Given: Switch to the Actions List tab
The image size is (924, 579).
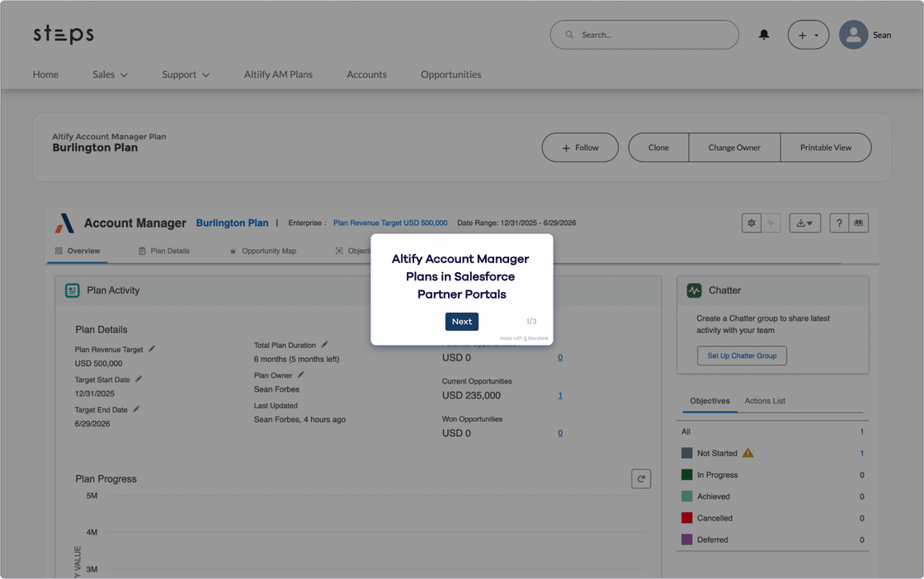Looking at the screenshot, I should point(764,401).
